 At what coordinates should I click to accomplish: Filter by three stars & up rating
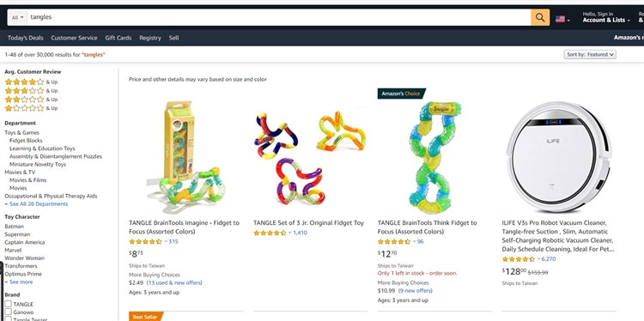31,91
